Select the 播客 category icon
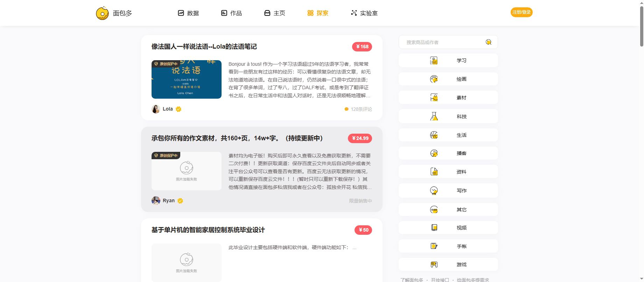The width and height of the screenshot is (644, 282). coord(434,153)
